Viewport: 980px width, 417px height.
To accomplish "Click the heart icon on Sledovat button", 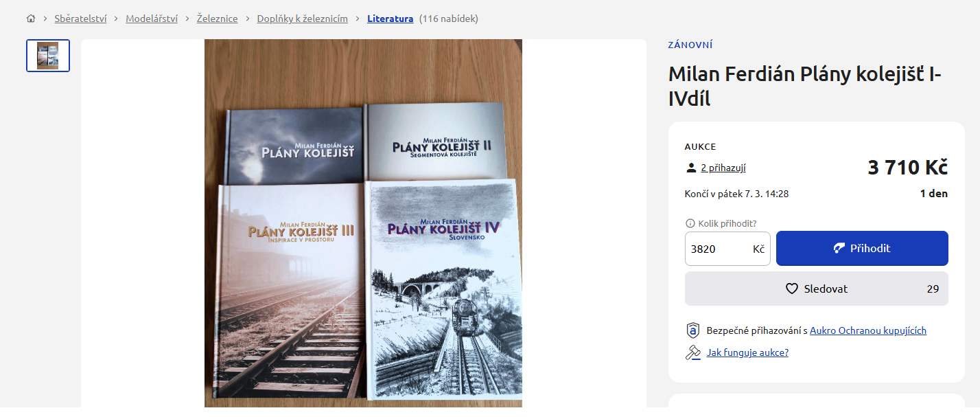I will click(792, 289).
